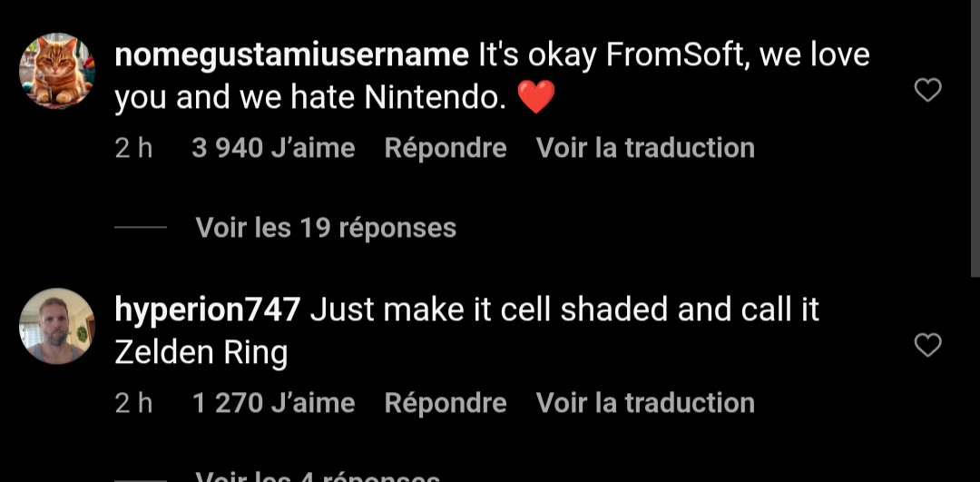Translate the FromSoft comment with "Voir la traduction"
980x482 pixels.
[645, 148]
